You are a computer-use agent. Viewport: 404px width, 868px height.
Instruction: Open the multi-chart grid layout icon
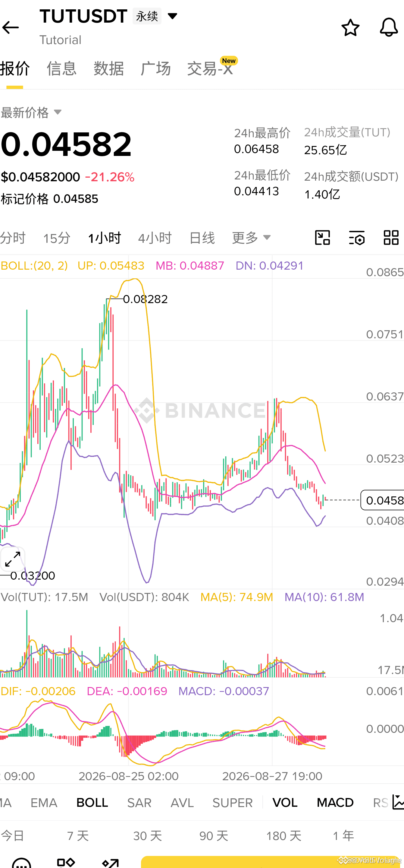391,238
